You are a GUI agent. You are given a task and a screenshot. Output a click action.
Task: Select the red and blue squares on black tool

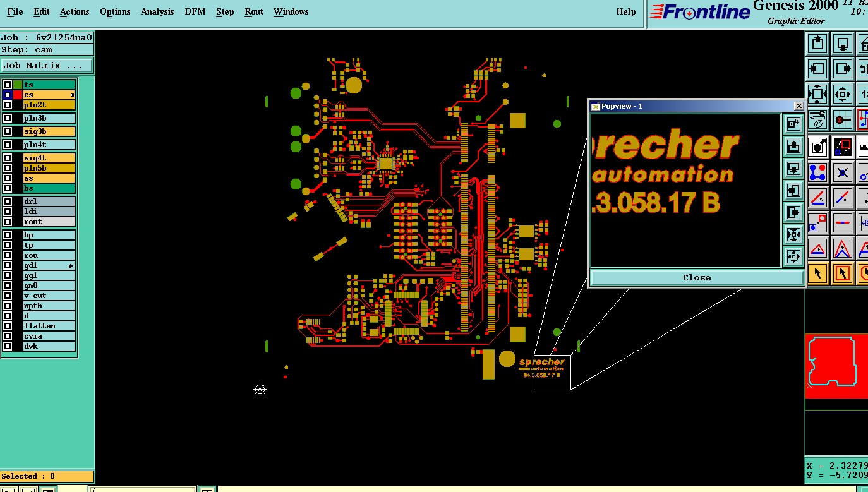pyautogui.click(x=842, y=147)
